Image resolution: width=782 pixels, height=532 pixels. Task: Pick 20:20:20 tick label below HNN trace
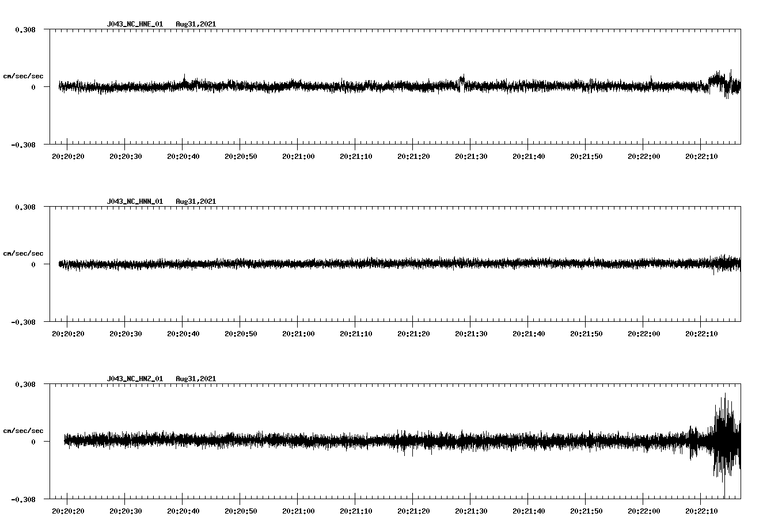point(68,333)
